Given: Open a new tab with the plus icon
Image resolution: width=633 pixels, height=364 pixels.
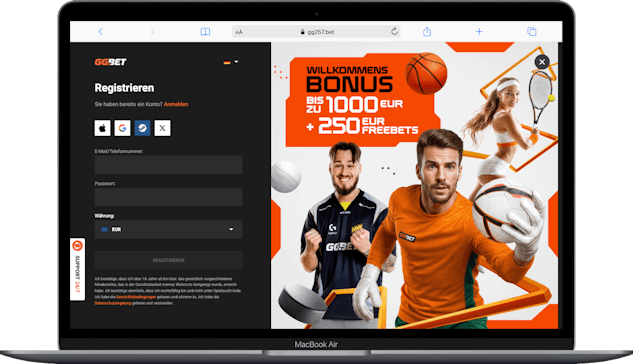Looking at the screenshot, I should point(479,31).
